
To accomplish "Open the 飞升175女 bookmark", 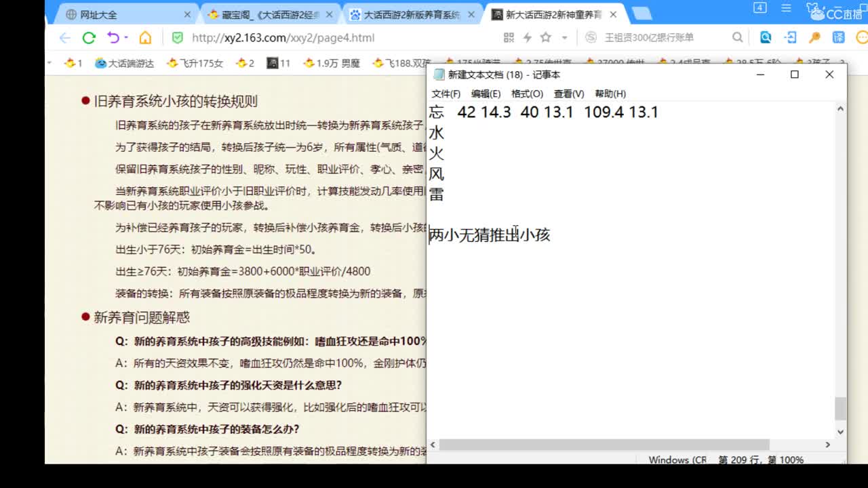I will [x=195, y=63].
